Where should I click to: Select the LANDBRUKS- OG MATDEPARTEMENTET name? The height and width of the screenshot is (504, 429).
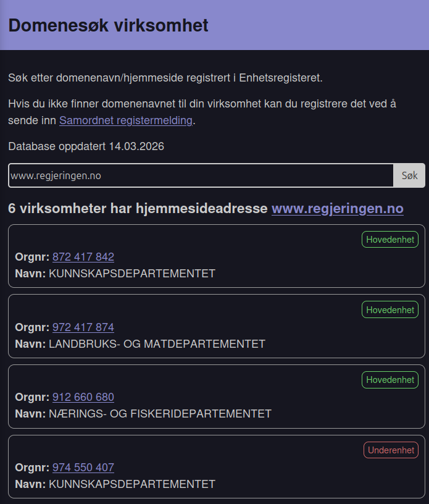tap(157, 344)
